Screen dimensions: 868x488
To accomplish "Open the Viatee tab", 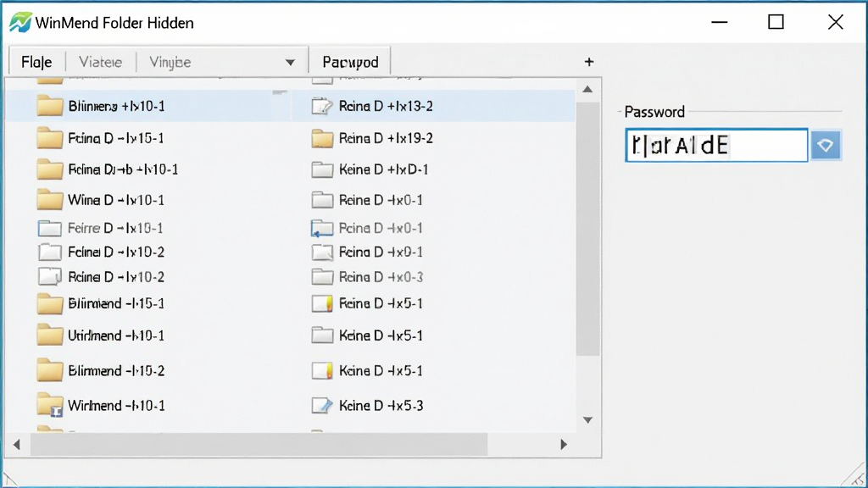I will pos(100,62).
